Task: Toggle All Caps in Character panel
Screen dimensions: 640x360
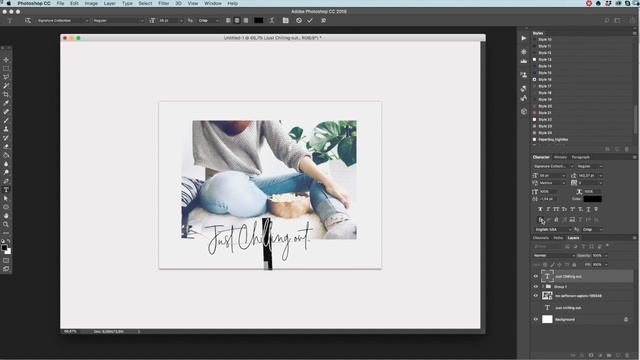Action: pos(556,209)
